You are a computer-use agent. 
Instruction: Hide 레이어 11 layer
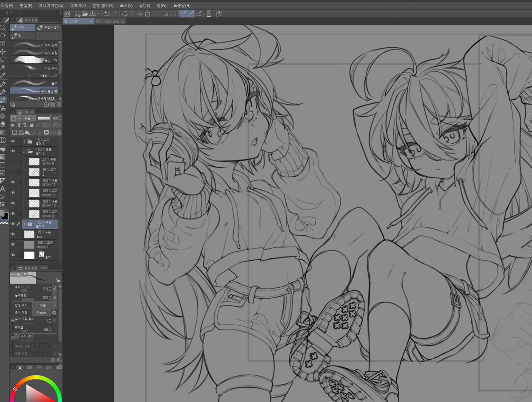coord(13,193)
